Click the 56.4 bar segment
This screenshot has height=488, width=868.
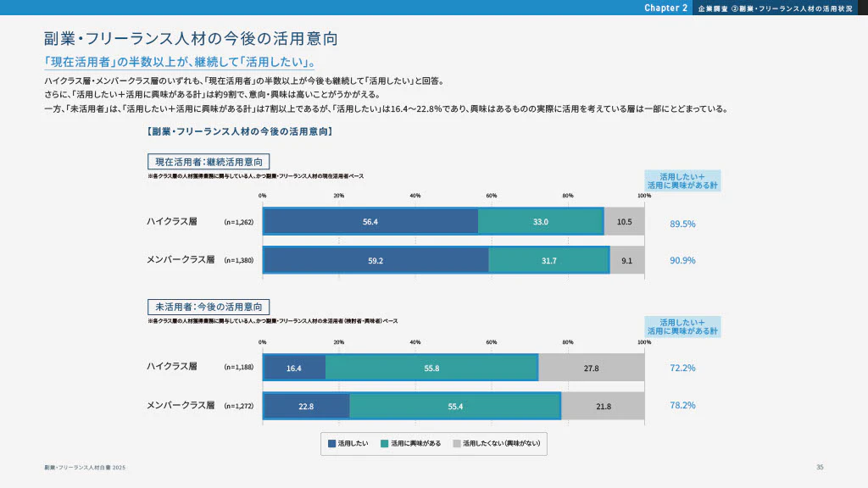point(370,222)
